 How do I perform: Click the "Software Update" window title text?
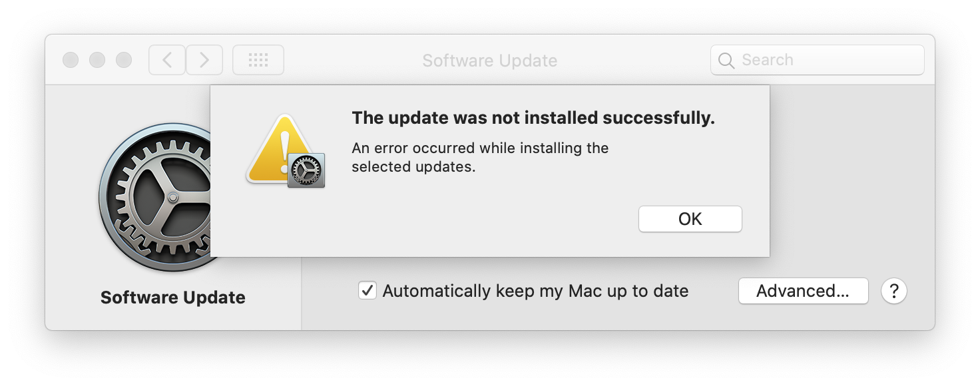489,61
